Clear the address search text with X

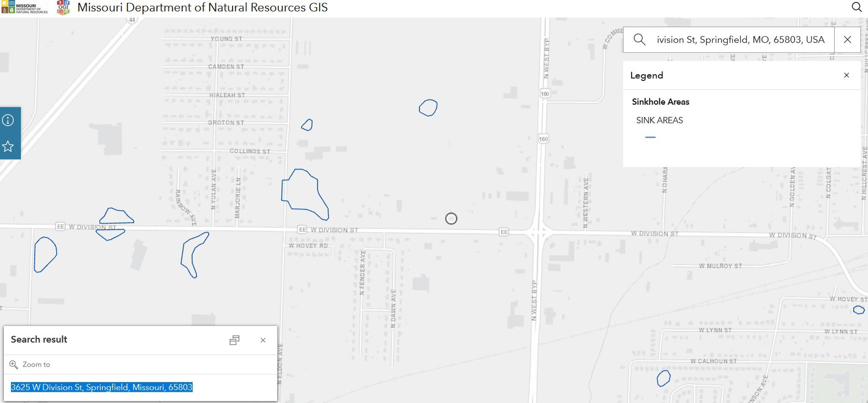(847, 39)
